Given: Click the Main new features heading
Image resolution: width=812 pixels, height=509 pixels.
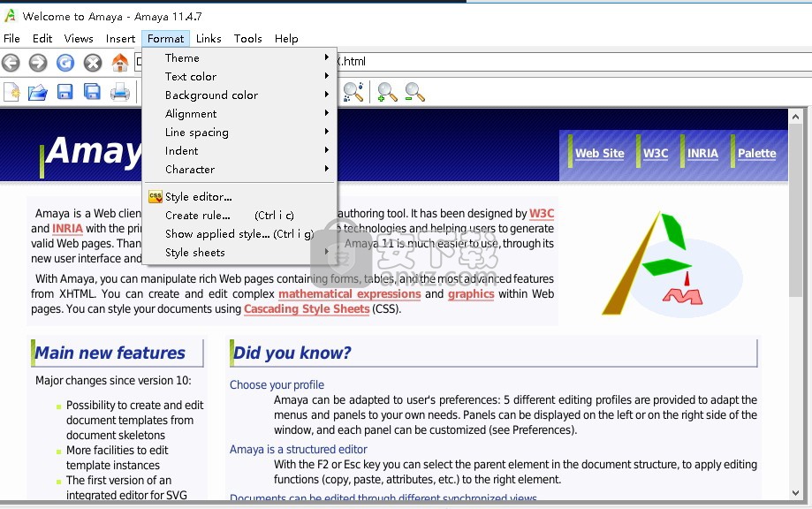Looking at the screenshot, I should point(110,353).
